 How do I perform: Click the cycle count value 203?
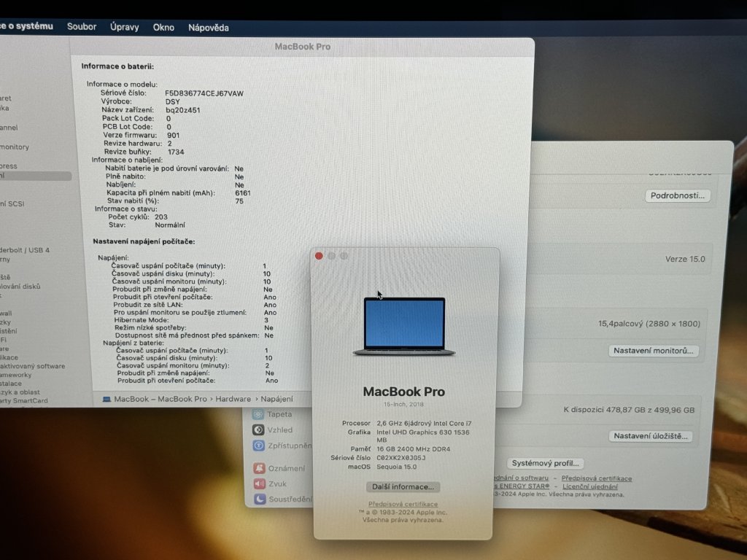coord(161,217)
